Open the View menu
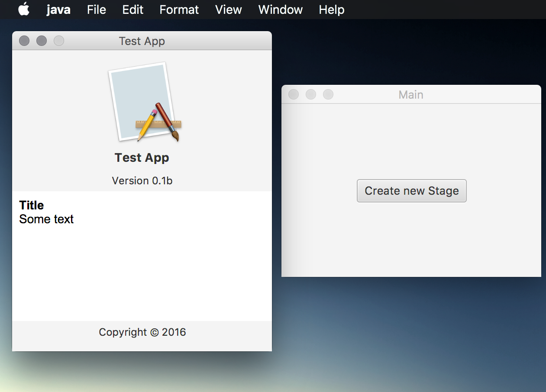The image size is (546, 392). pos(228,10)
